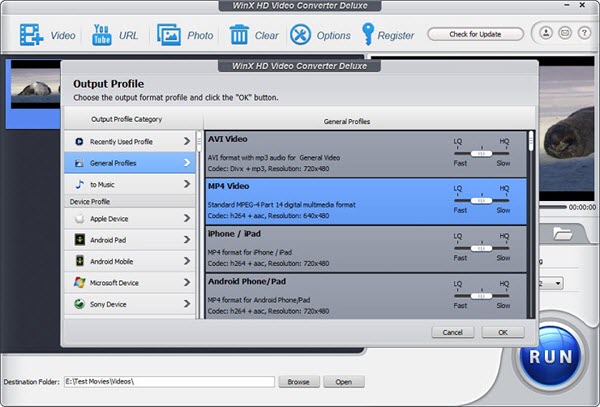Click the Open folder button

[344, 382]
